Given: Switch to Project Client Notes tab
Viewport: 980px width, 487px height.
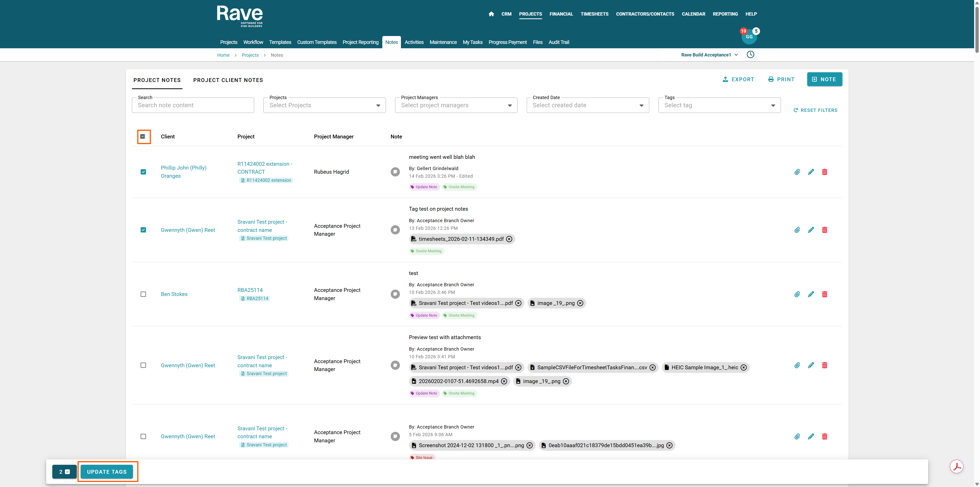Looking at the screenshot, I should point(228,80).
